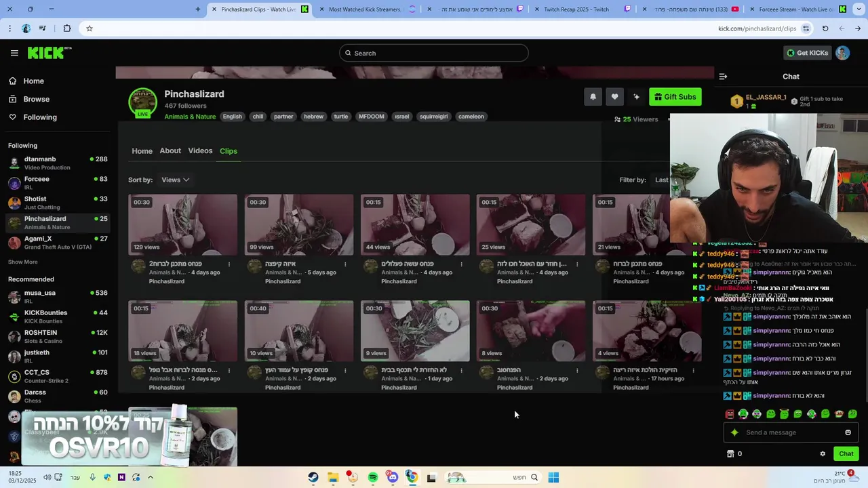This screenshot has height=488, width=868.
Task: Open chat settings gear icon
Action: click(x=823, y=454)
